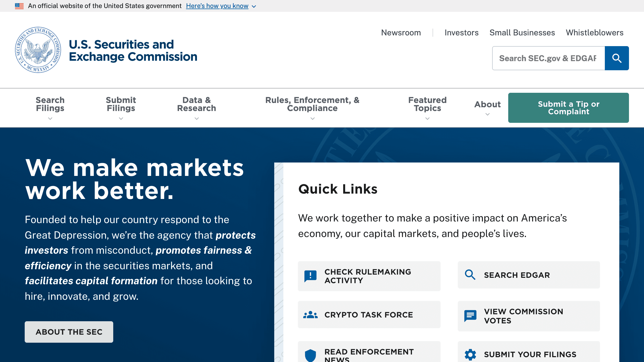Click "An official website of the United States government" text
The width and height of the screenshot is (644, 362).
click(105, 6)
